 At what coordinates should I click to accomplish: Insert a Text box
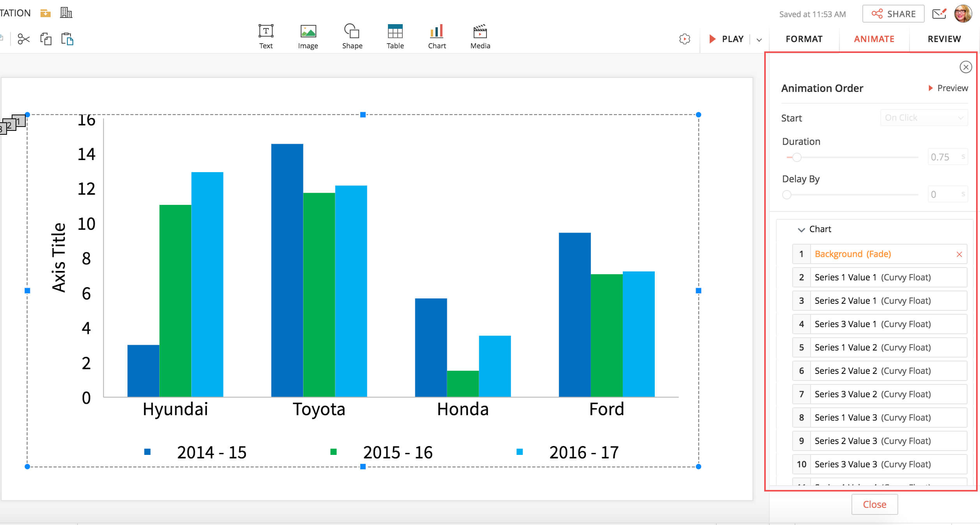[266, 37]
